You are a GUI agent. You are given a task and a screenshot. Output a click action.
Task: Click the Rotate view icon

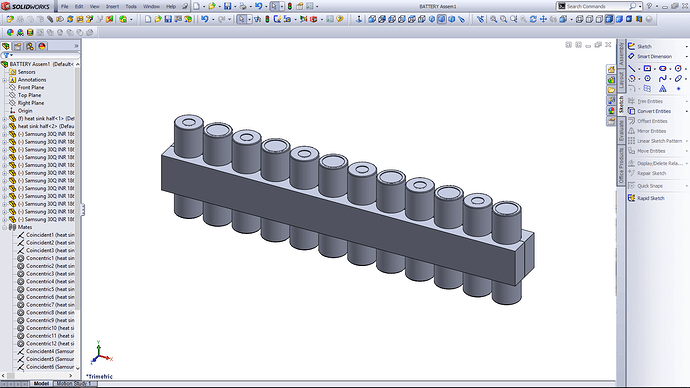coord(533,19)
